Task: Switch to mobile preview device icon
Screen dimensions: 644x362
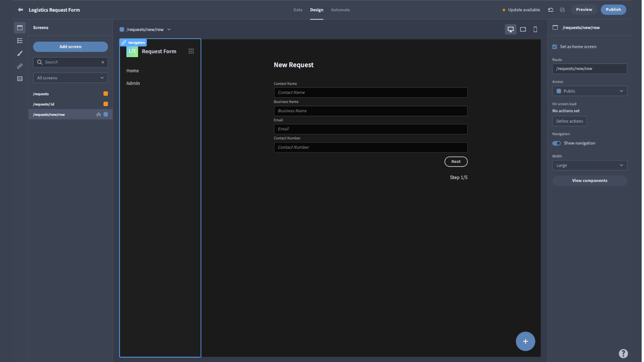Action: pos(535,29)
